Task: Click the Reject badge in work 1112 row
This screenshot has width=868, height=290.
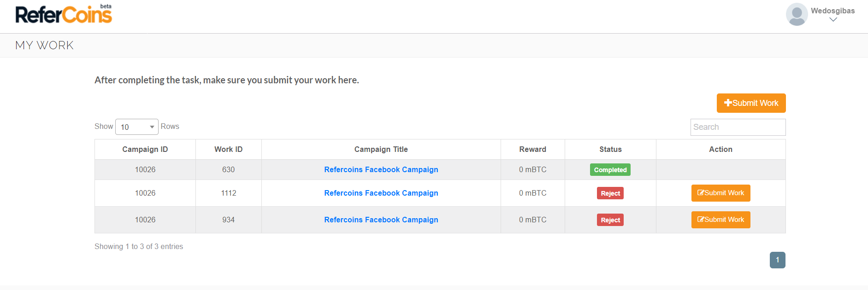Action: (610, 193)
